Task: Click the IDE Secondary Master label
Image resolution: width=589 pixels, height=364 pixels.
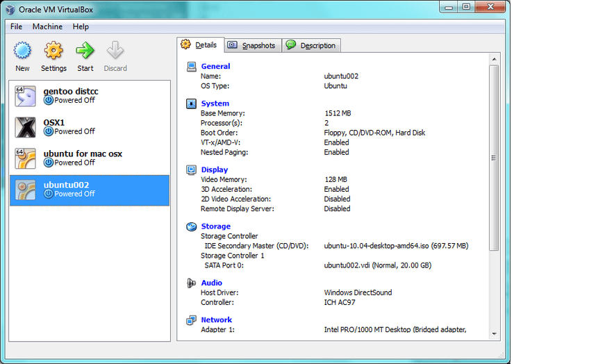Action: [x=256, y=246]
